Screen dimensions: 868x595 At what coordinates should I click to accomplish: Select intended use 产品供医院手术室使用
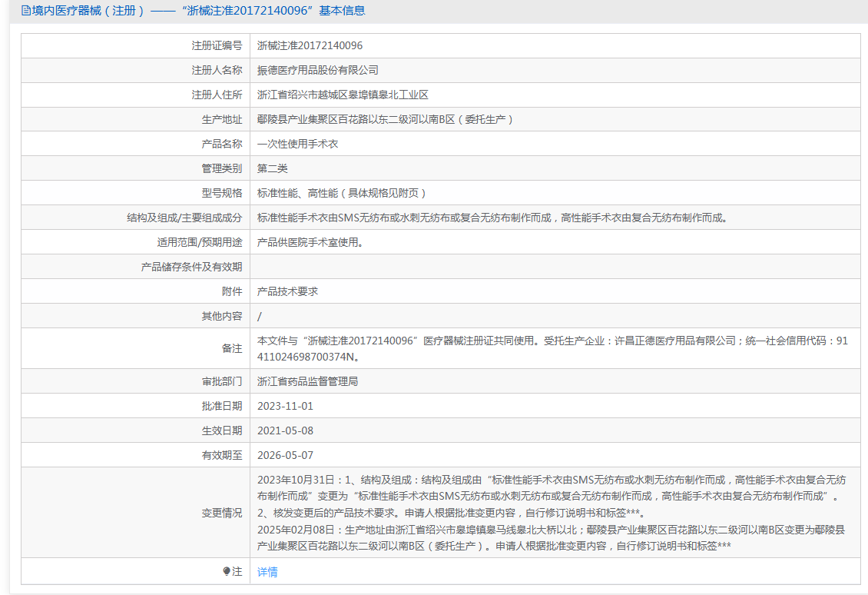coord(310,242)
